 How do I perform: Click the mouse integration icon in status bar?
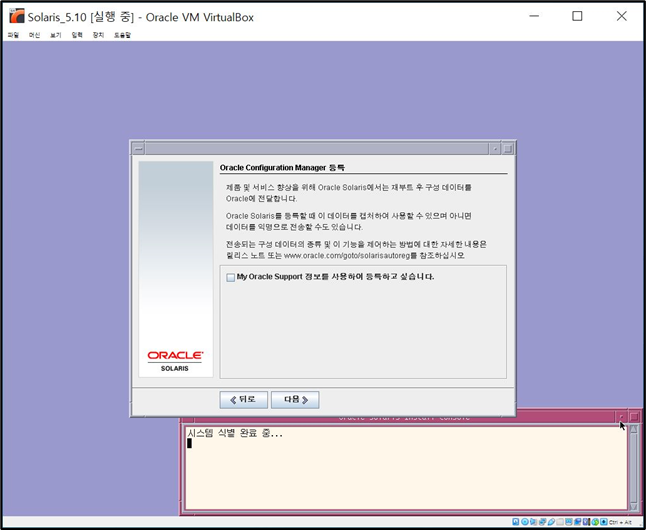pyautogui.click(x=595, y=522)
